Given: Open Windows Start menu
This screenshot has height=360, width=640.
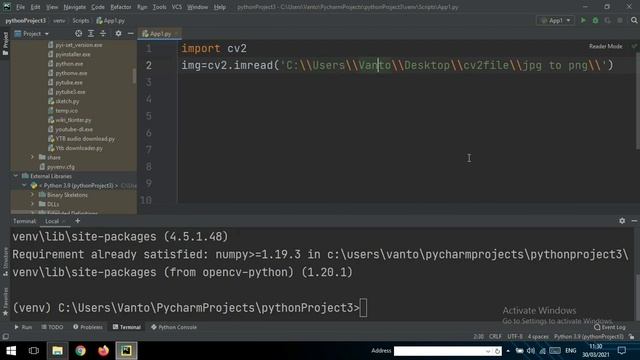Looking at the screenshot, I should coord(11,351).
